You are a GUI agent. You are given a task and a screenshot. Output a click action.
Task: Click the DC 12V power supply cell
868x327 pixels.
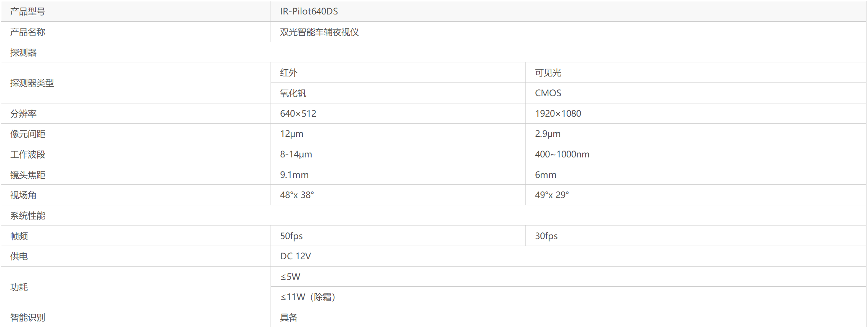[x=295, y=256]
